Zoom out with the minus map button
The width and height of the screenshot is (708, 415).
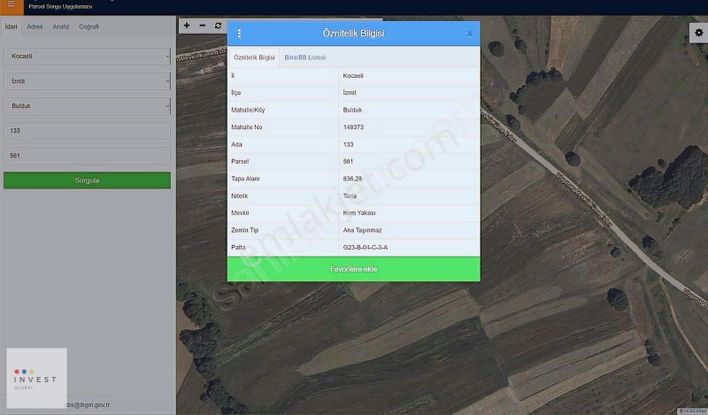click(x=202, y=26)
